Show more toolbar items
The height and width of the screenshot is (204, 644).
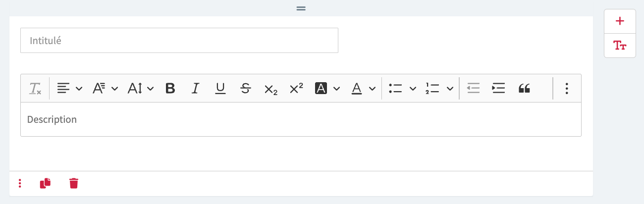coord(567,89)
